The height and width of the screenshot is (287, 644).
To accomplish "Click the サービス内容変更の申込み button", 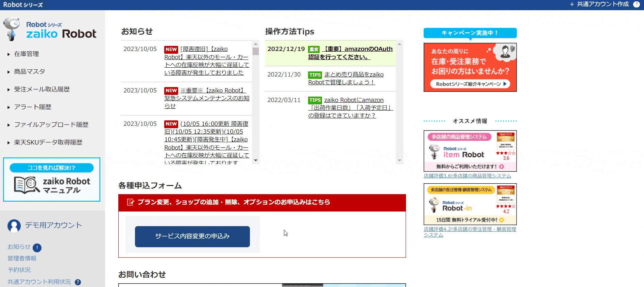I will point(192,236).
